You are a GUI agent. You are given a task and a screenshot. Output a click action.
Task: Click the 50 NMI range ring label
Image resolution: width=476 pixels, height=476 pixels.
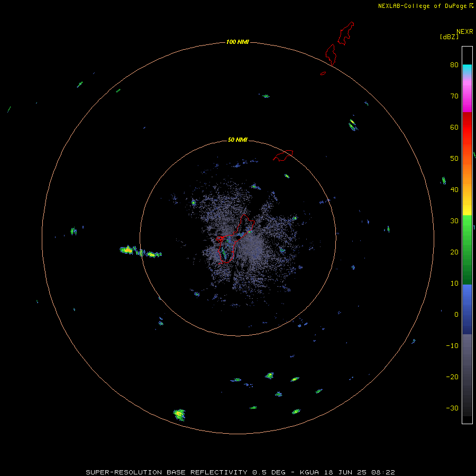[237, 140]
